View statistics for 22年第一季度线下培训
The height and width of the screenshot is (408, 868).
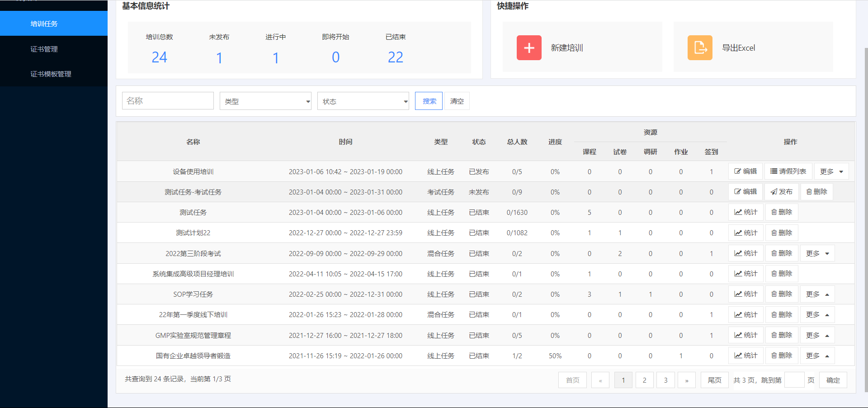coord(746,315)
